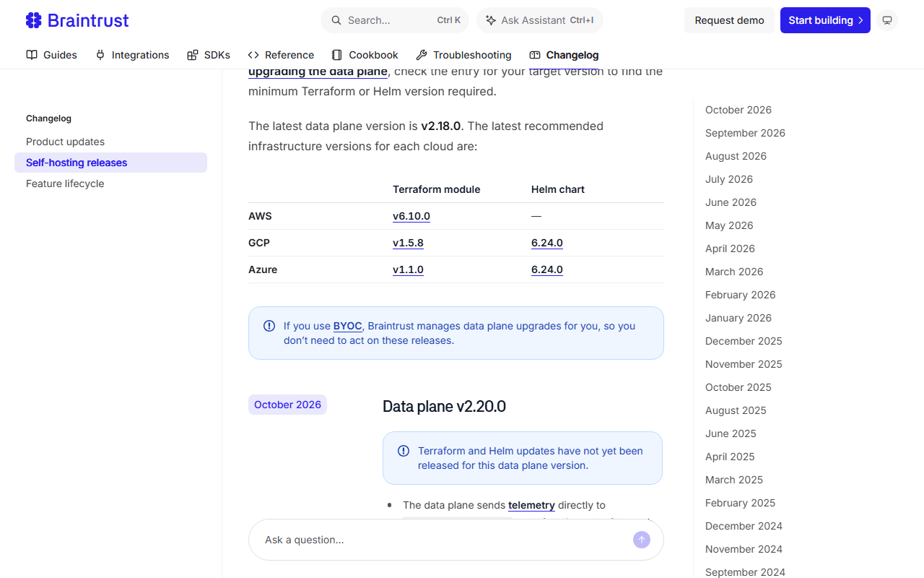
Task: Click the Ask Assistant sparkle icon
Action: 491,20
